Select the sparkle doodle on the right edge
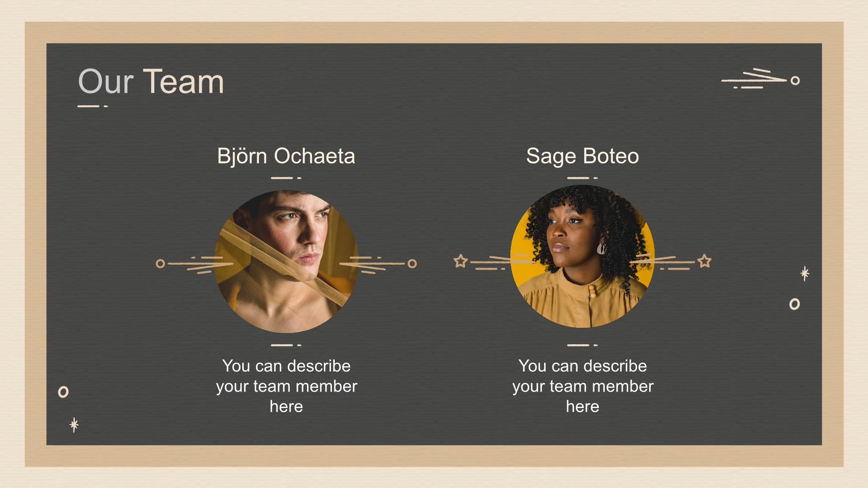Screen dimensions: 868x488 point(805,274)
